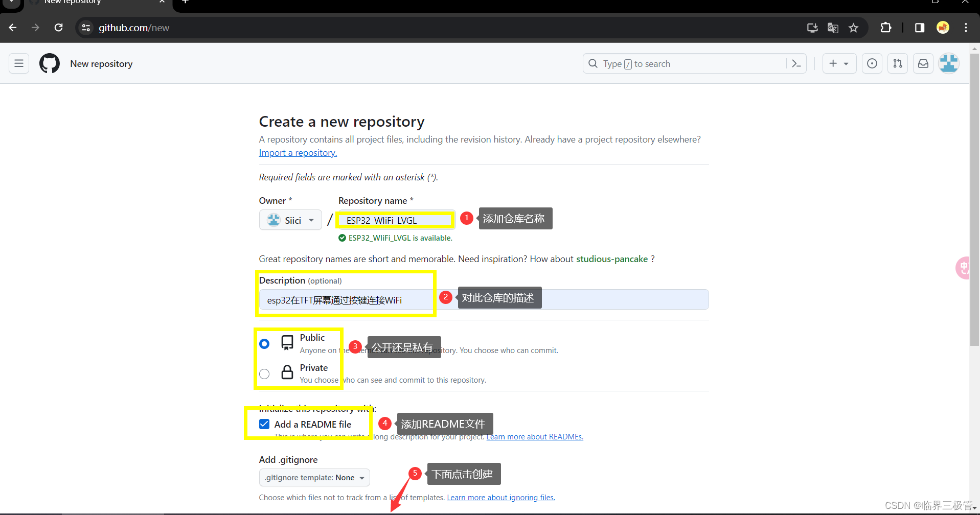Open notifications inbox icon
Image resolution: width=980 pixels, height=515 pixels.
pos(923,63)
